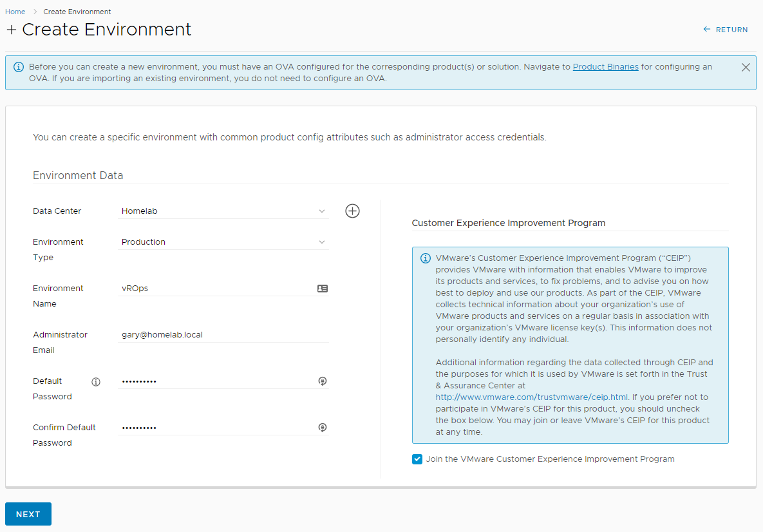Open the Environment Type dropdown

click(x=223, y=242)
